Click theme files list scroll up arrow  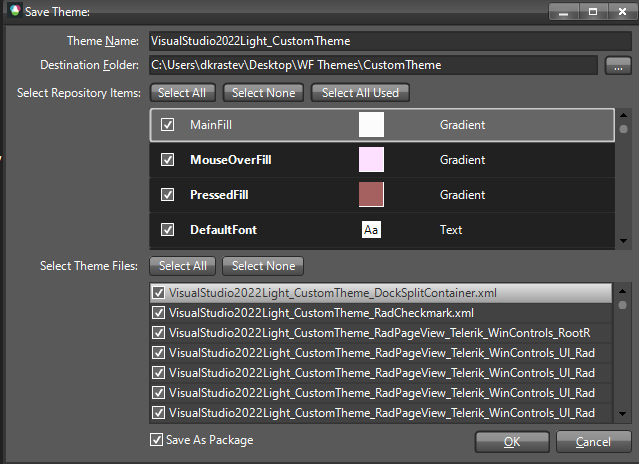[x=622, y=291]
